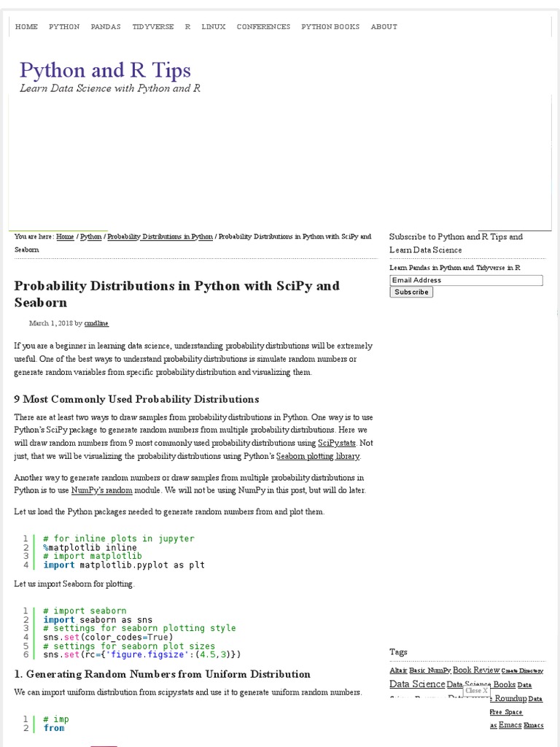Follow the Home breadcrumb link
The width and height of the screenshot is (560, 747).
[x=65, y=236]
